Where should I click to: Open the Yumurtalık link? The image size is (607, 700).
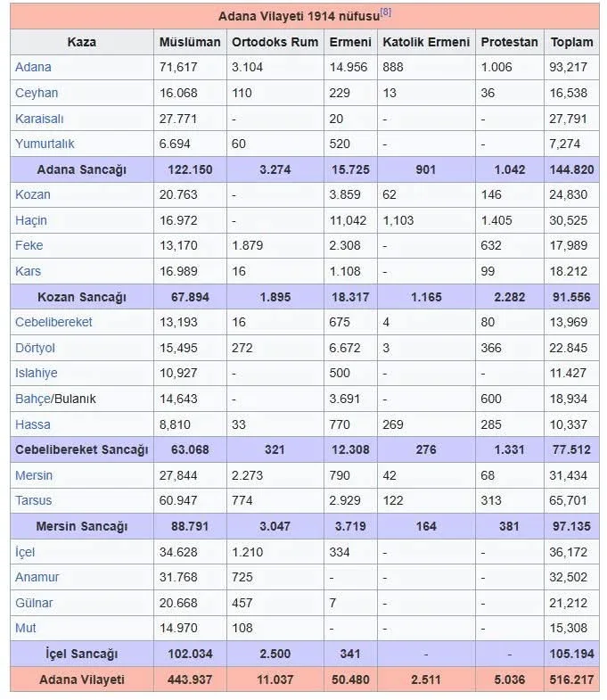pyautogui.click(x=45, y=144)
